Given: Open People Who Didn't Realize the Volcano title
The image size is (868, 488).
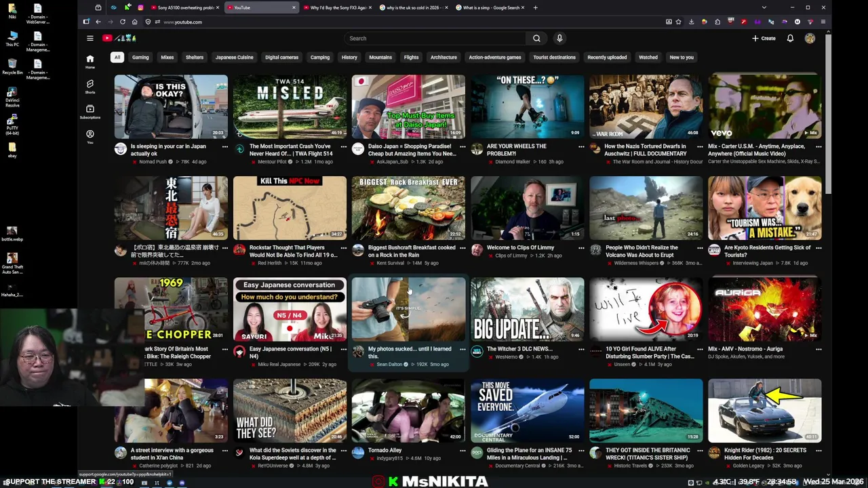Looking at the screenshot, I should coord(642,251).
